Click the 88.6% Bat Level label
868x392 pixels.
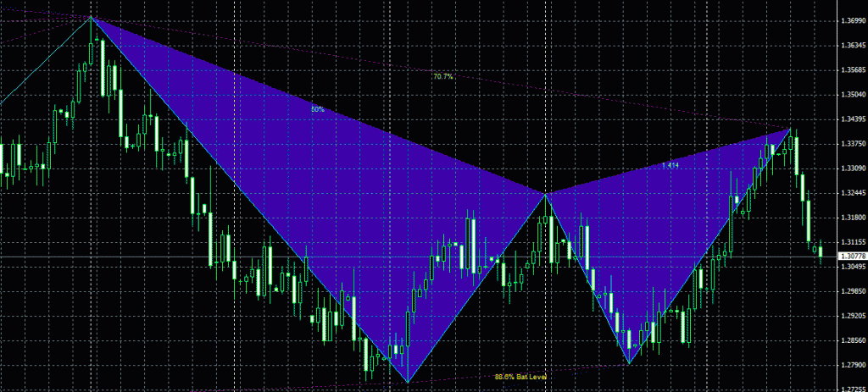(520, 377)
